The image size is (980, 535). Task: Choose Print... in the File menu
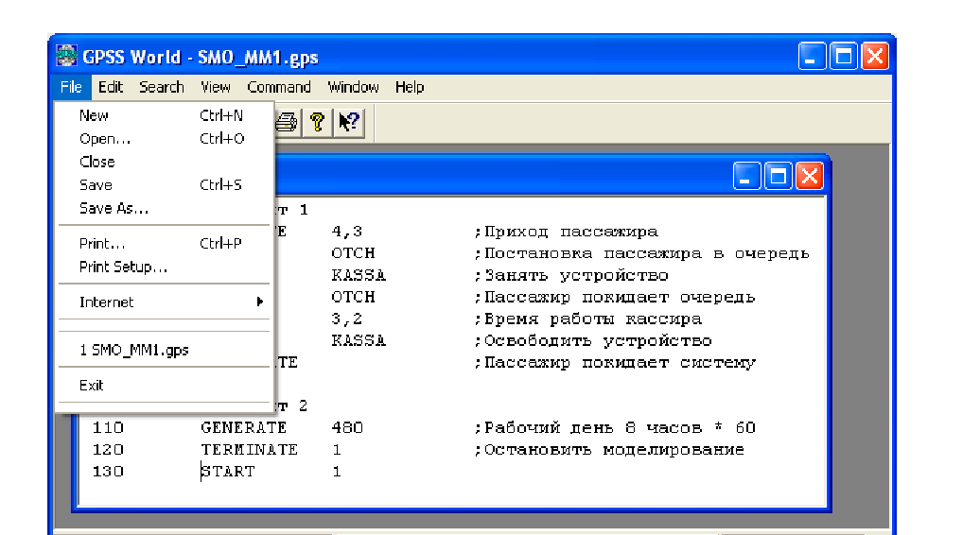(x=165, y=244)
